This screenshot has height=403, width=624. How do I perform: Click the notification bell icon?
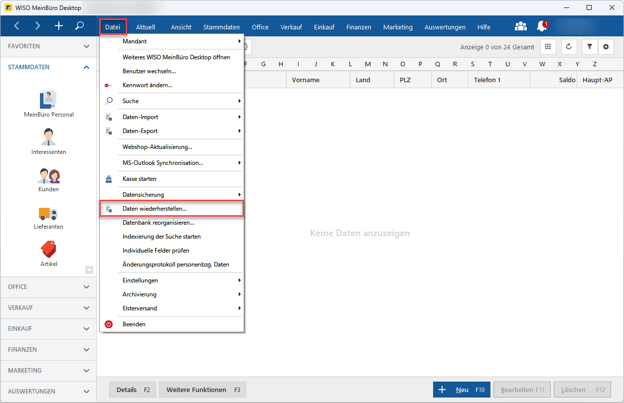(542, 26)
